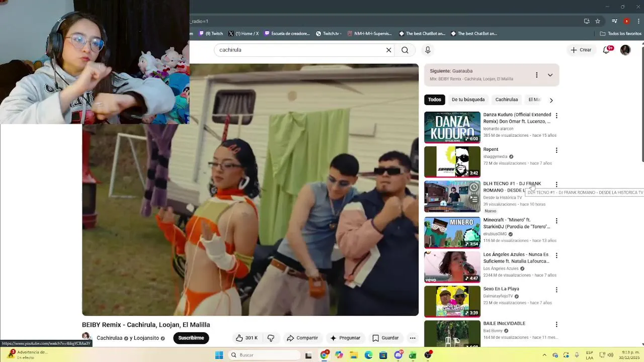Viewport: 644px width, 362px height.
Task: Dislike the video with thumbs down
Action: 271,338
